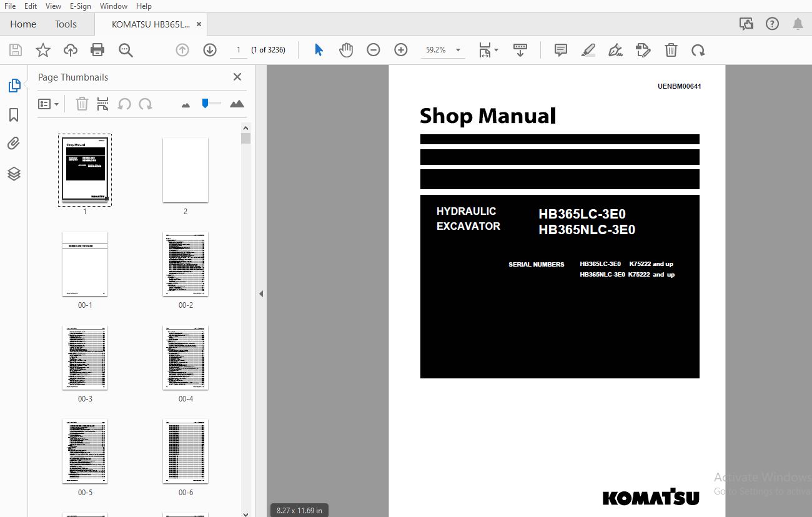Rotate page clockwise in toolbar

click(698, 50)
